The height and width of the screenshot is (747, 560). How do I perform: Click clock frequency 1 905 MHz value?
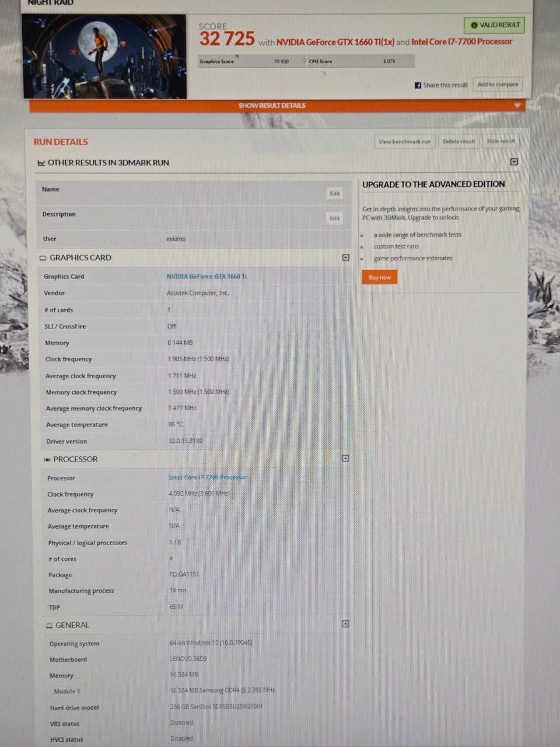(198, 359)
